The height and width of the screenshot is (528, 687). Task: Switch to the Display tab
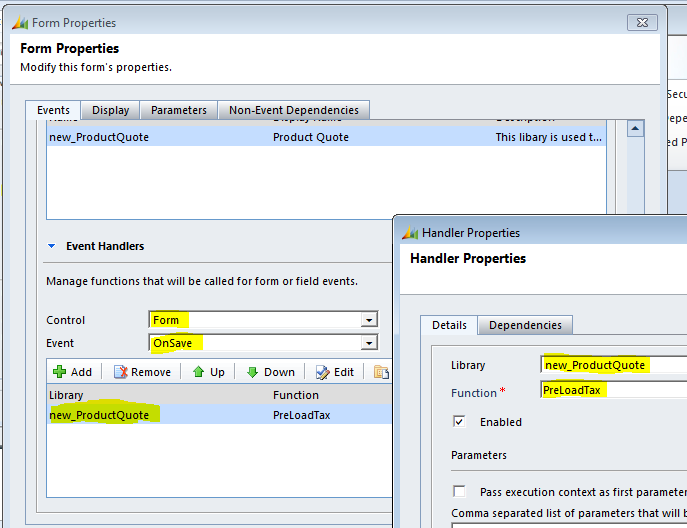[110, 110]
